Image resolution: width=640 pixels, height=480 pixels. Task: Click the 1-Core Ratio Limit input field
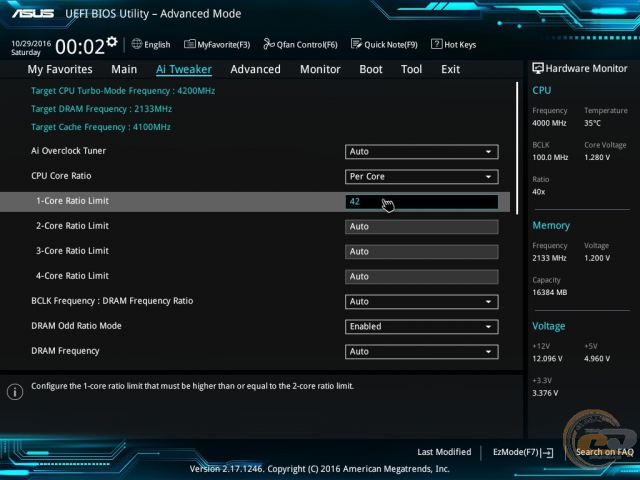[422, 202]
